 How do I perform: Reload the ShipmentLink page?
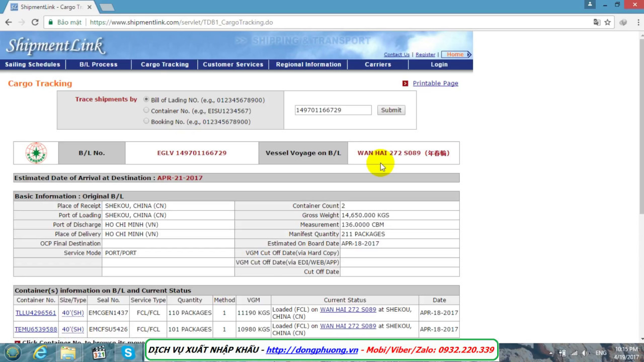(x=35, y=22)
